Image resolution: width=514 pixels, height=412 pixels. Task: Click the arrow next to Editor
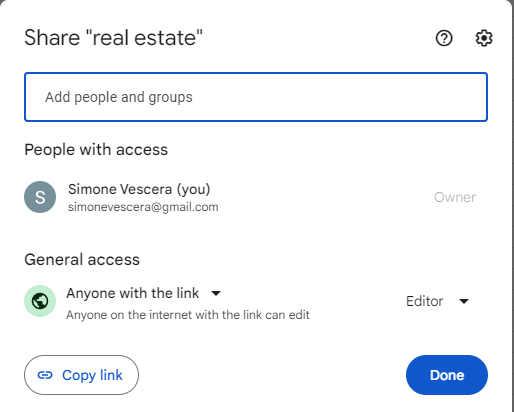[464, 301]
